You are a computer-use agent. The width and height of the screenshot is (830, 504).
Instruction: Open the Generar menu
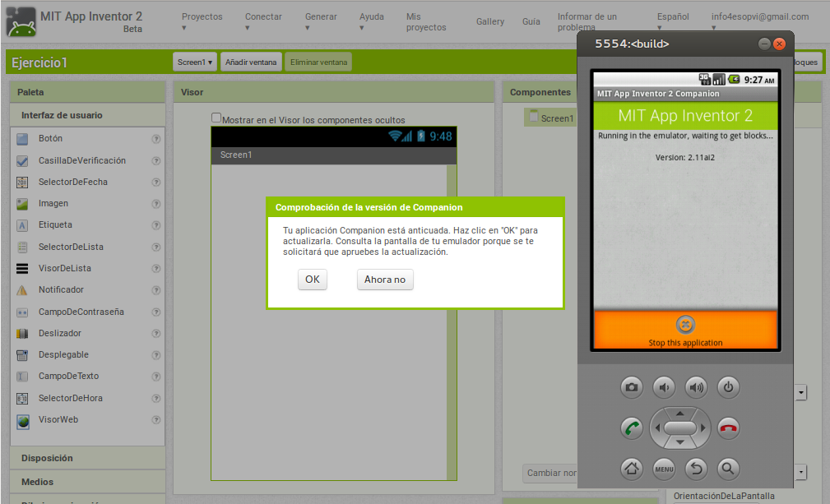pos(321,21)
